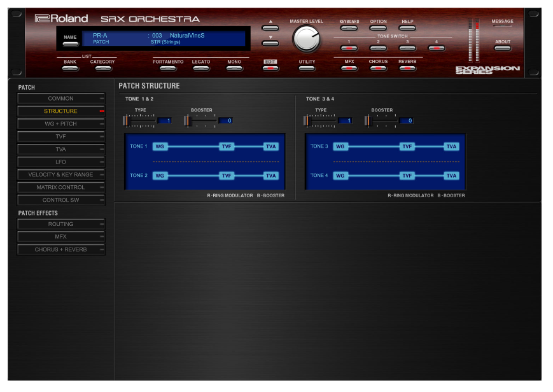Screen dimensions: 553x392
Task: Click the patch name NaturalVlnsS in display
Action: (187, 35)
